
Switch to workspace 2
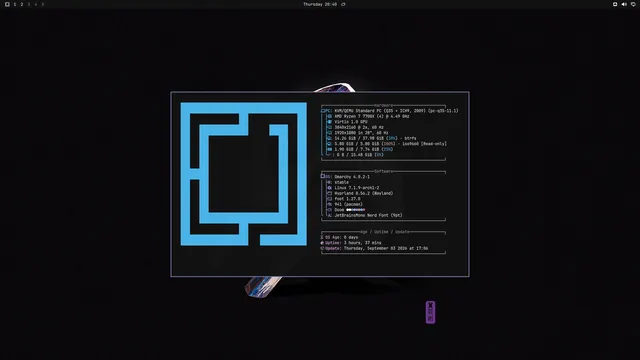[x=22, y=4]
